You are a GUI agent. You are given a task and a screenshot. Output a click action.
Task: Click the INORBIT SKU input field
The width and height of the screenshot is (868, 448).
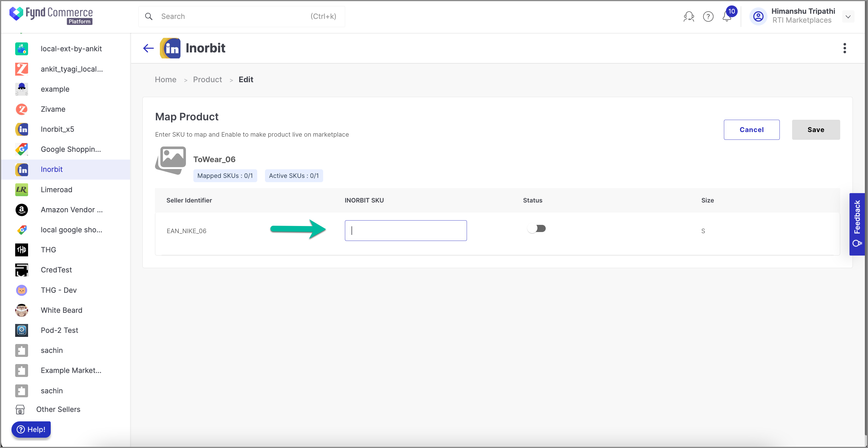(x=406, y=231)
